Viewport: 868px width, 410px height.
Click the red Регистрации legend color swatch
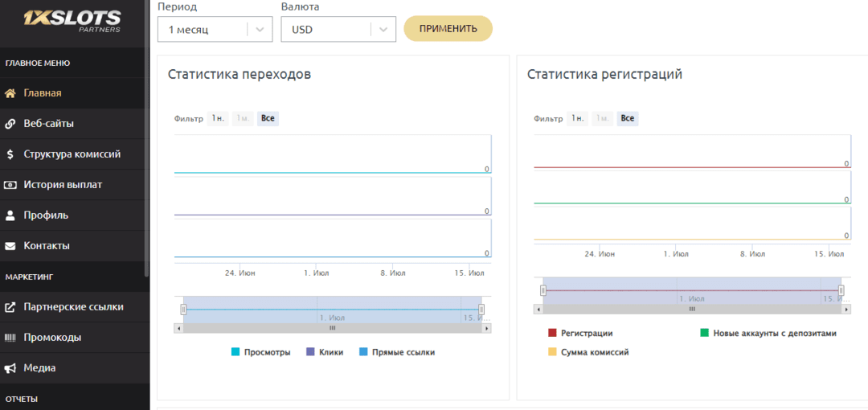click(552, 333)
